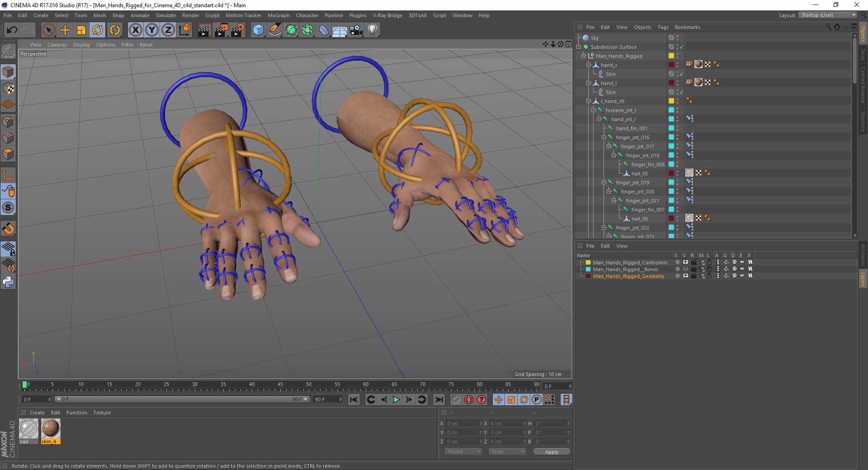Collapse the Subdivision Surface tree node
868x470 pixels.
[x=579, y=47]
